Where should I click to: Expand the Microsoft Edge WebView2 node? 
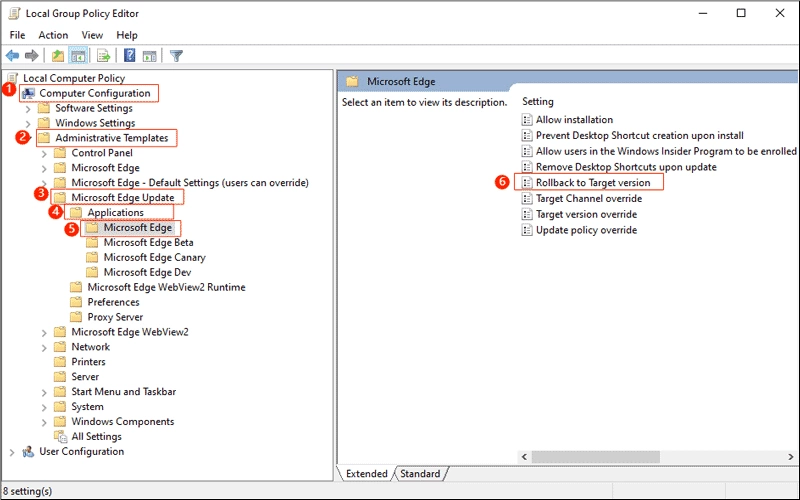(x=44, y=333)
